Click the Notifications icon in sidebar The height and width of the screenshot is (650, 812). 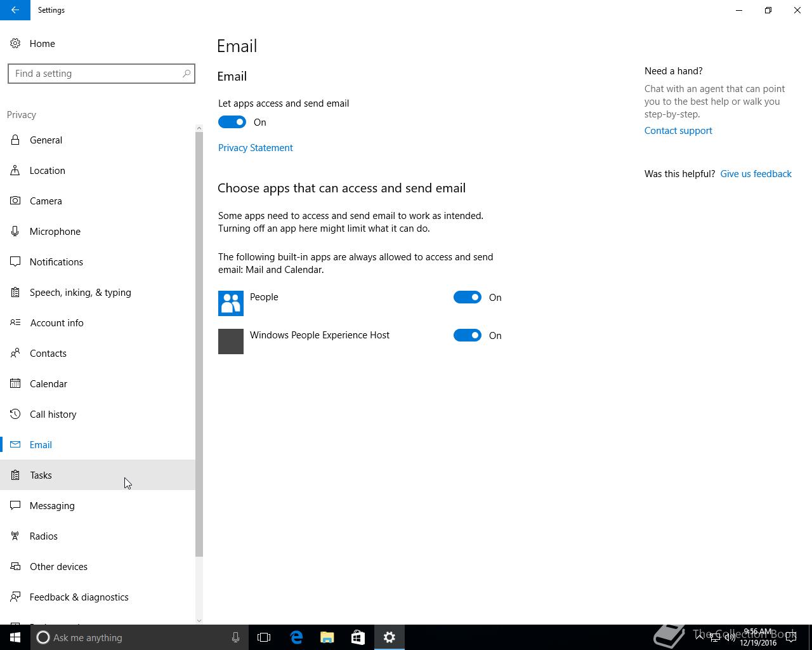pyautogui.click(x=15, y=262)
